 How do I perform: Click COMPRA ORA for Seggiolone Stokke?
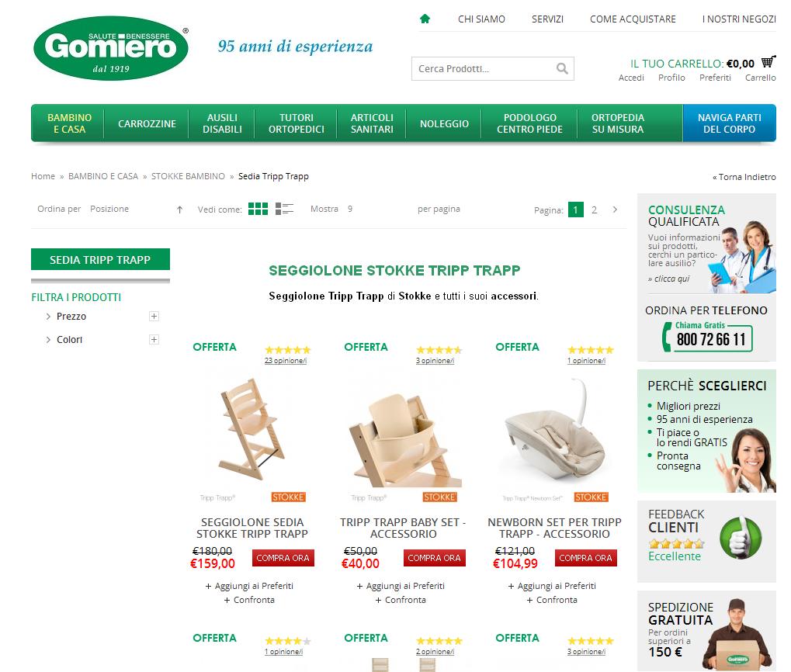pyautogui.click(x=283, y=558)
